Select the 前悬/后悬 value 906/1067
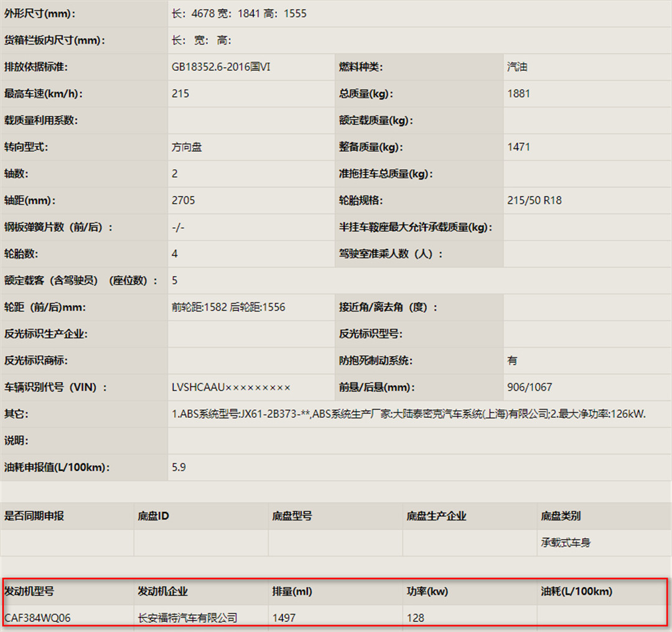The image size is (672, 632). tap(530, 388)
